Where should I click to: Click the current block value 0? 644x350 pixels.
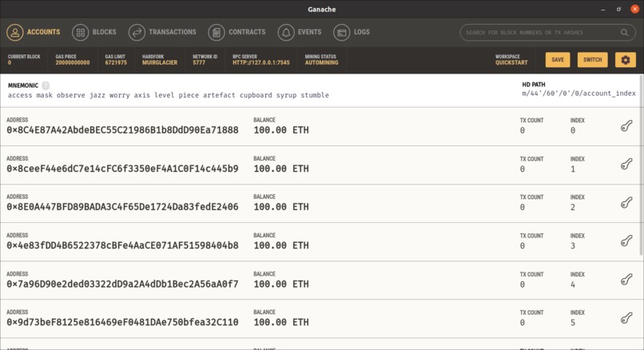point(10,63)
